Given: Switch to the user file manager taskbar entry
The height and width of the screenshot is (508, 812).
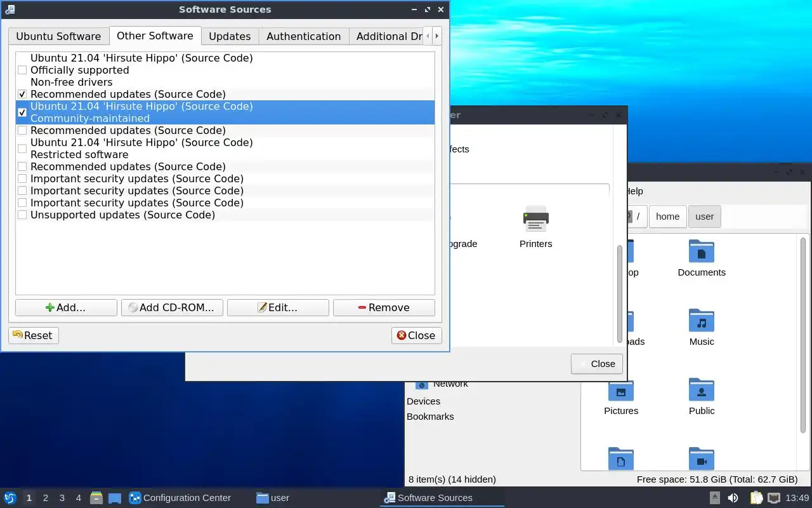Looking at the screenshot, I should tap(273, 498).
